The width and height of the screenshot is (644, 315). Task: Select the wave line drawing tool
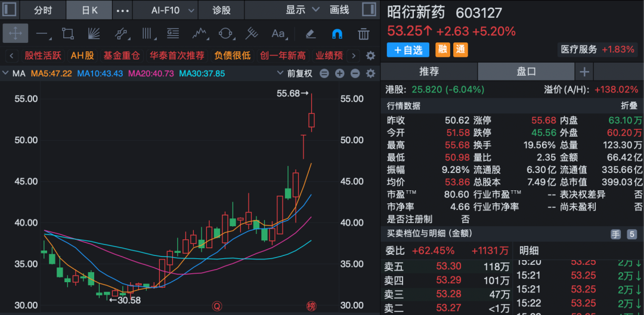point(200,33)
